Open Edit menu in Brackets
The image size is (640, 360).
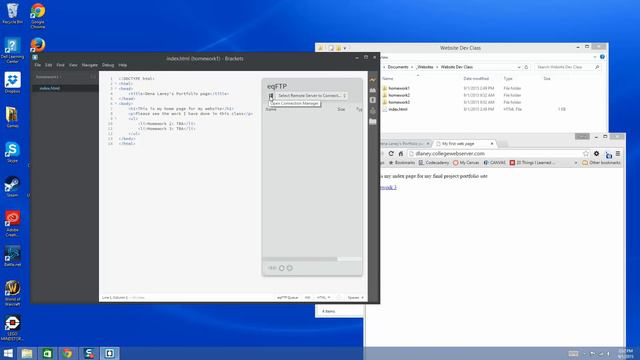pyautogui.click(x=49, y=65)
